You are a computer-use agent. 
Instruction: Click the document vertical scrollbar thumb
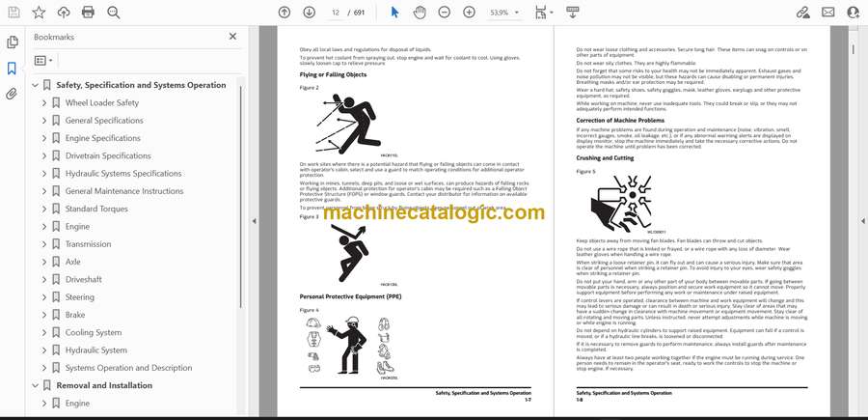click(x=853, y=50)
